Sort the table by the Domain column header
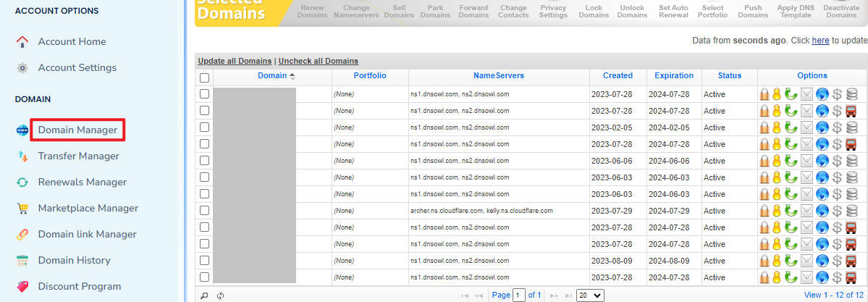Viewport: 868px width, 302px height. [x=272, y=75]
